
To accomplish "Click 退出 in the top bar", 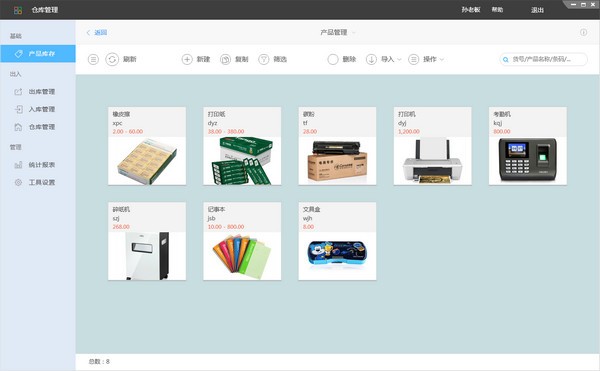I will [x=537, y=10].
